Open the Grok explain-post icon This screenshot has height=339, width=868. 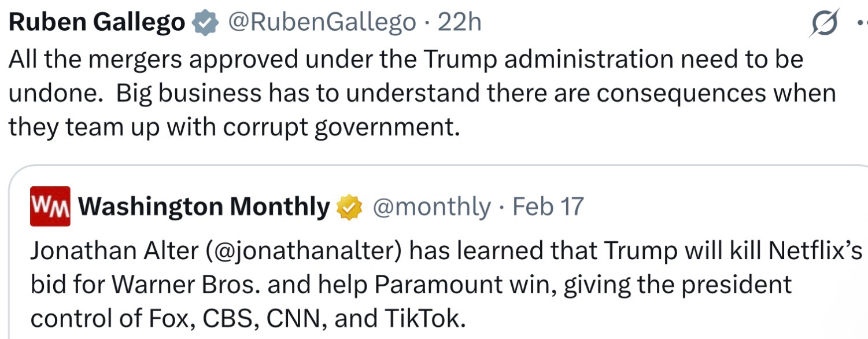point(824,24)
